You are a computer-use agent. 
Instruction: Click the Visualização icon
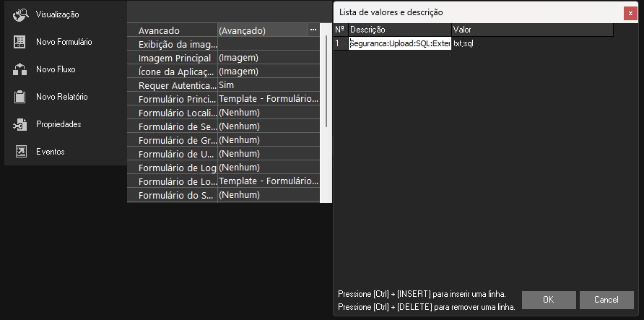[20, 14]
